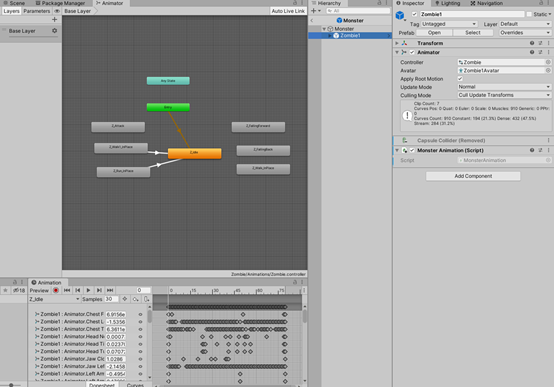Open the Z_Idle clip dropdown

click(x=54, y=299)
